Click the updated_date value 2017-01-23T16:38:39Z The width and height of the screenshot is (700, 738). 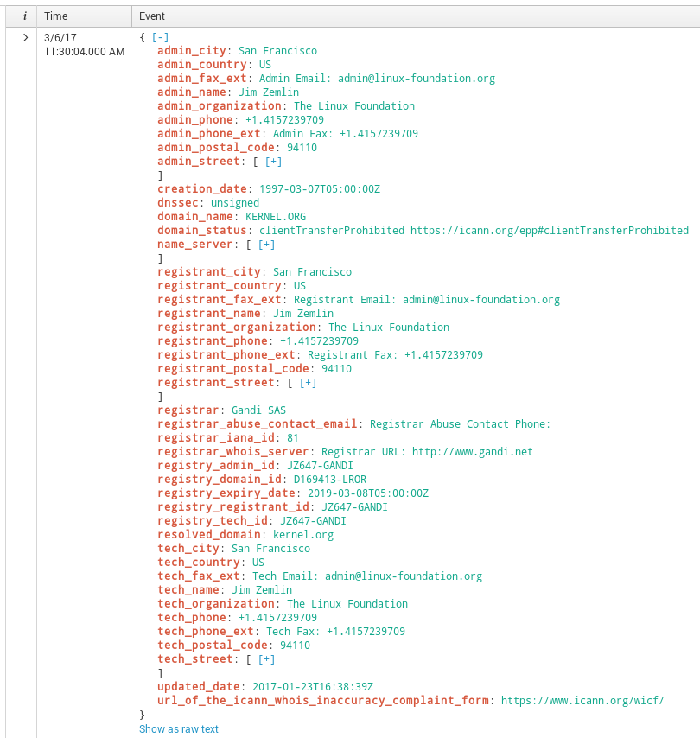point(313,687)
